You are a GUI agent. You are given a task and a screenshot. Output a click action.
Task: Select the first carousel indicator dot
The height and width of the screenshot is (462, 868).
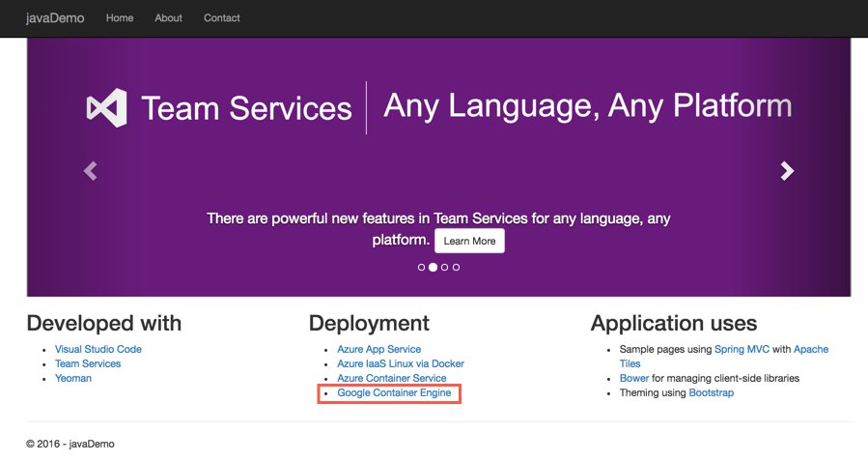point(421,267)
